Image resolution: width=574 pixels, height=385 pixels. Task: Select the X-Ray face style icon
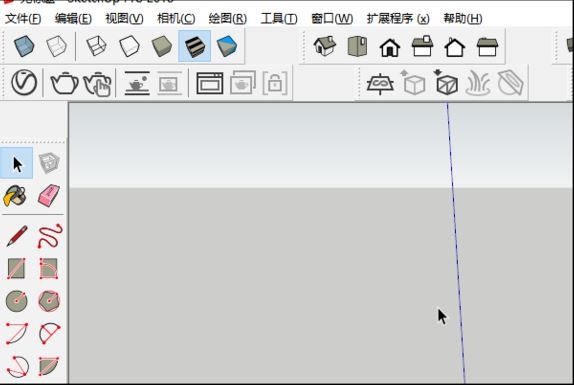click(24, 46)
